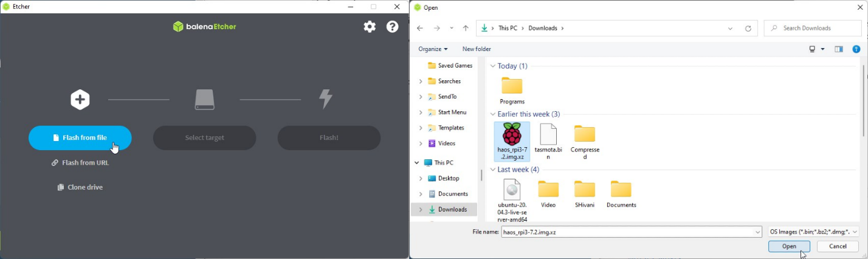Select Documents in navigation tree

pos(447,194)
